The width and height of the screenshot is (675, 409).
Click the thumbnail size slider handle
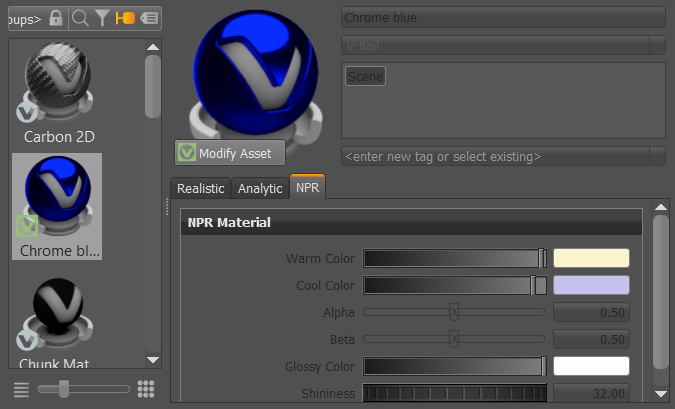(x=64, y=389)
